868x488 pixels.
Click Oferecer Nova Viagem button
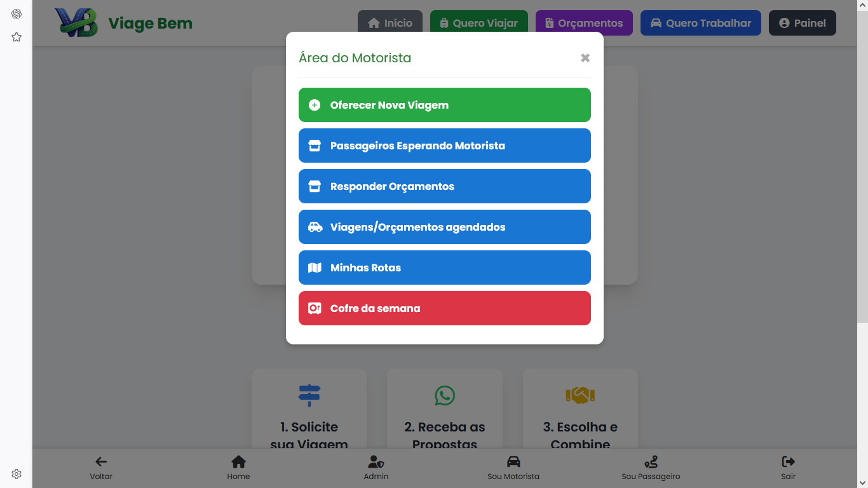tap(444, 105)
